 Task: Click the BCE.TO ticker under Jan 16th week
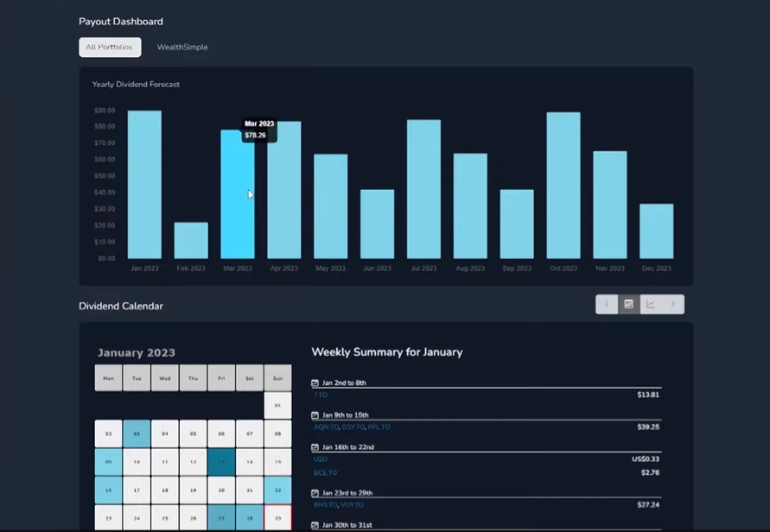point(324,473)
